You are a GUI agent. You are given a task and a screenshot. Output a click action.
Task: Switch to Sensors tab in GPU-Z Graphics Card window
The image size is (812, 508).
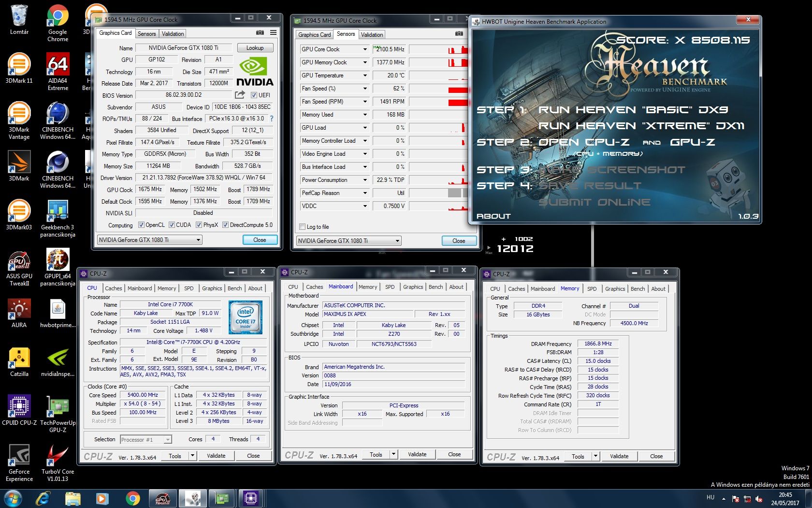(146, 34)
